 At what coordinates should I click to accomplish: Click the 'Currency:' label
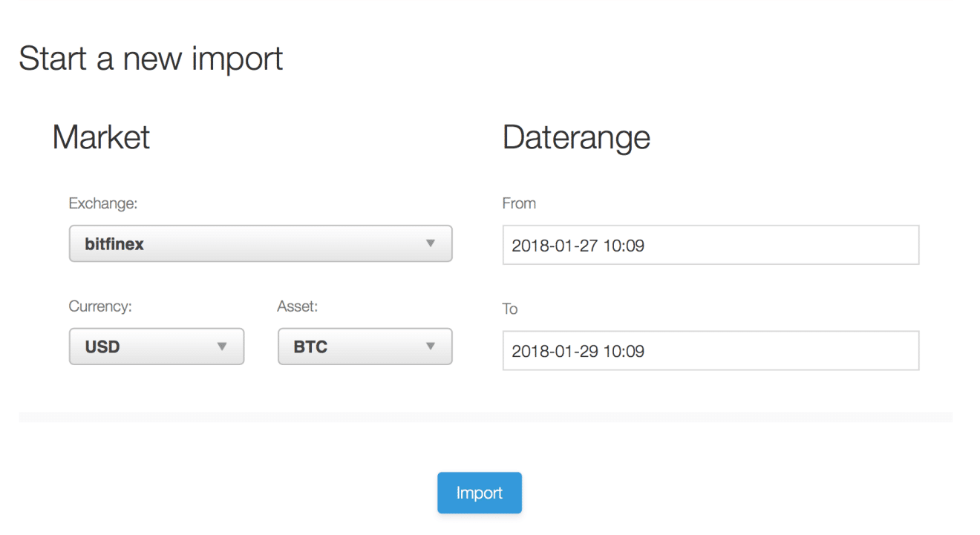(100, 306)
